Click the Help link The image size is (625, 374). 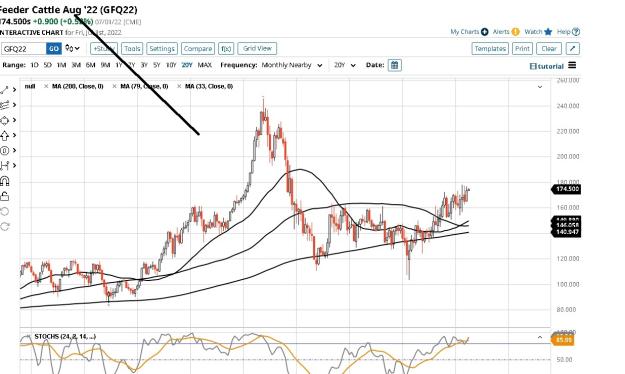click(x=564, y=31)
